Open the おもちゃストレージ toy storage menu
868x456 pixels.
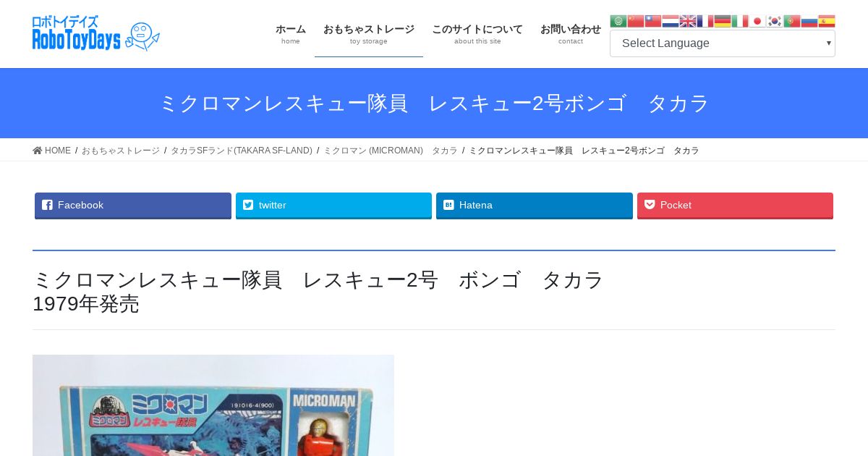pyautogui.click(x=369, y=34)
